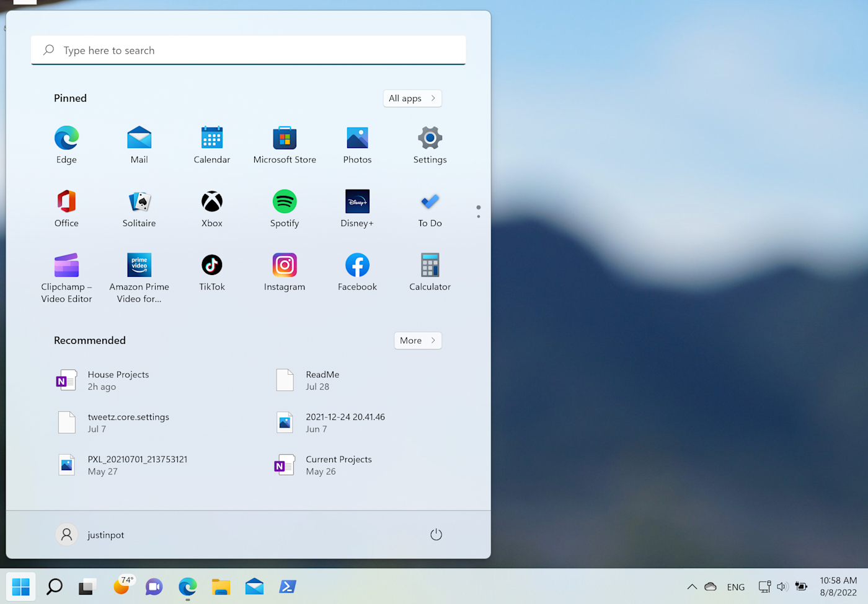Screen dimensions: 868x604
Task: Open Settings from pinned apps
Action: [x=430, y=145]
